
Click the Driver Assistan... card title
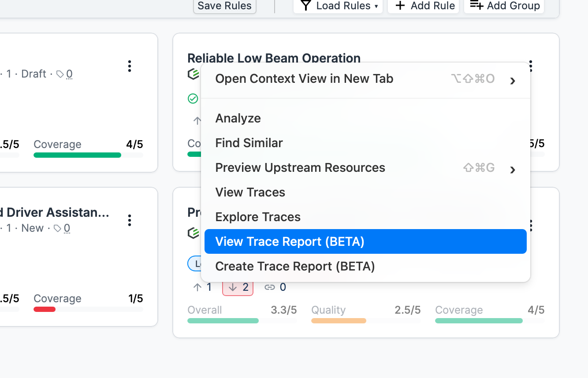click(55, 212)
